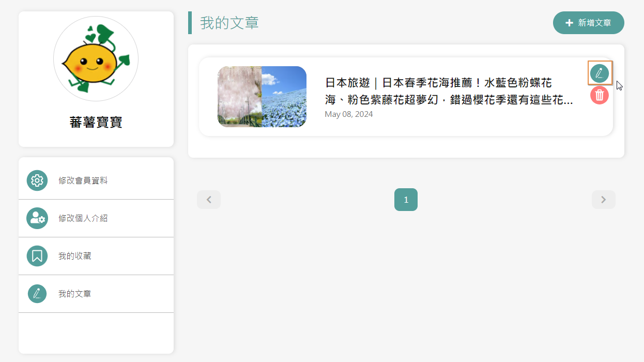Click the username 蕃薯寶寶
The image size is (644, 362).
(96, 123)
